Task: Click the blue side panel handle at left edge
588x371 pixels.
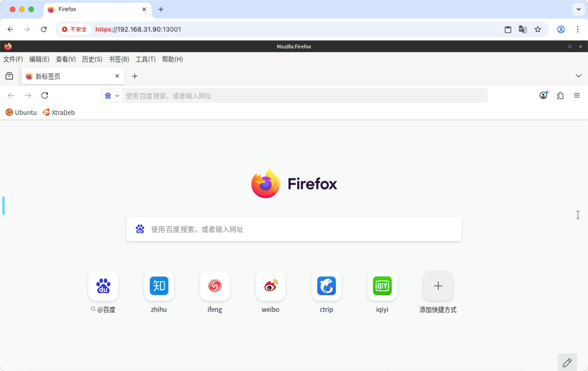Action: click(x=3, y=205)
